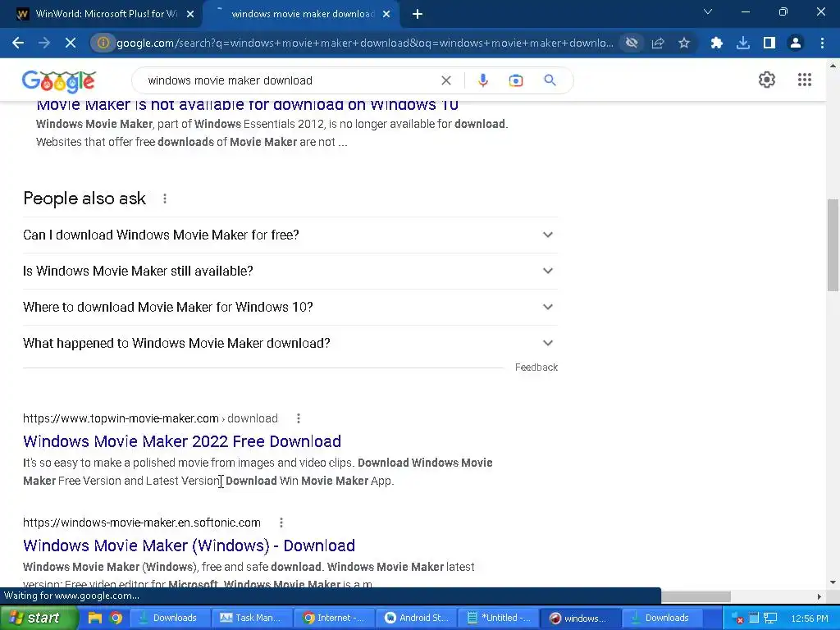Viewport: 840px width, 630px height.
Task: Click the vertical scrollbar thumb
Action: point(833,244)
